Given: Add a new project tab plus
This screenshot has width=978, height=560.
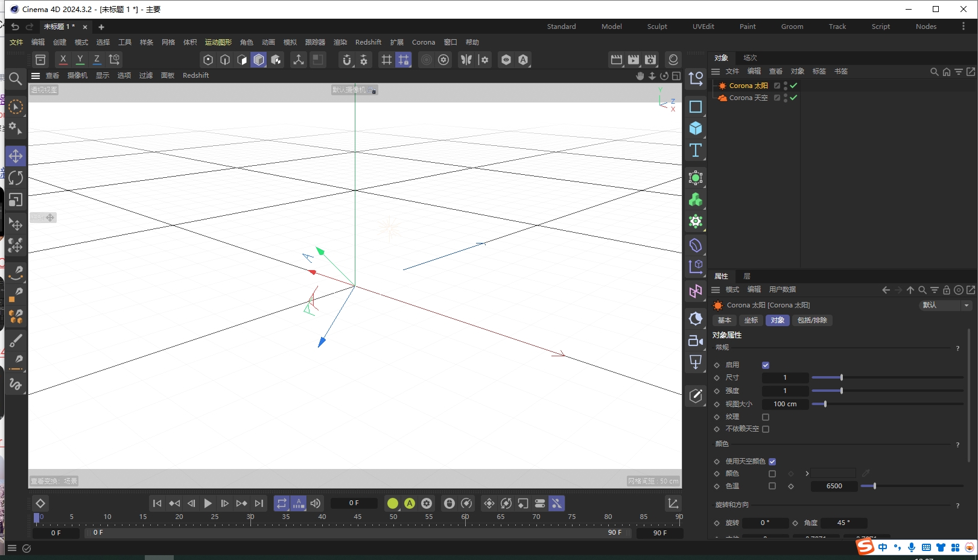Looking at the screenshot, I should (101, 27).
